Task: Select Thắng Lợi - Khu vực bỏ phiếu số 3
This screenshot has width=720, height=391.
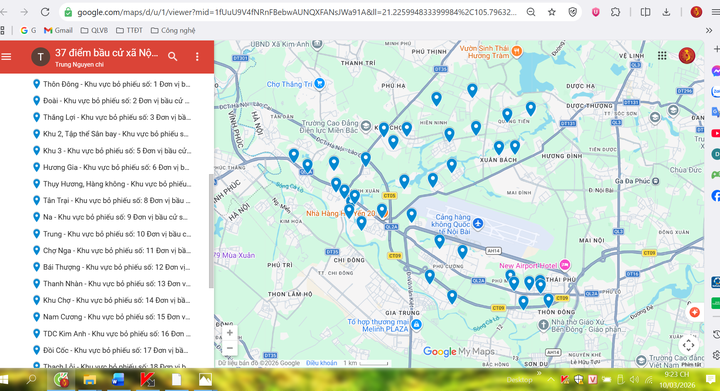Action: pyautogui.click(x=112, y=117)
